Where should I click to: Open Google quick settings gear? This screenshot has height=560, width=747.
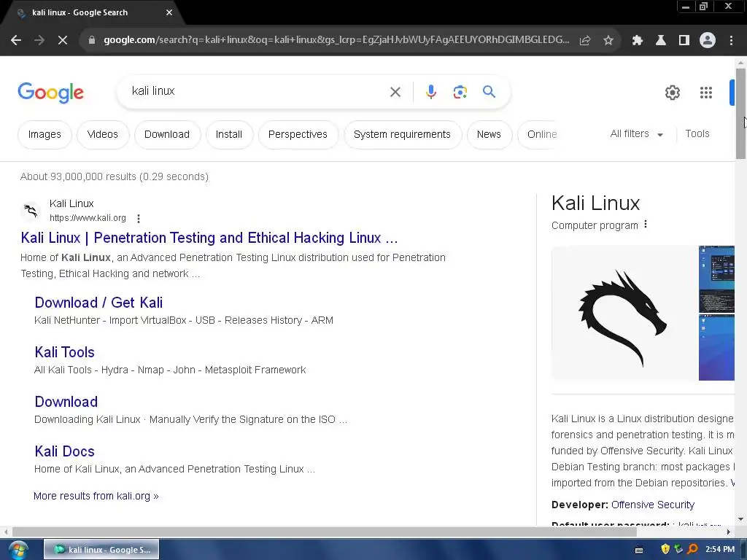click(672, 93)
